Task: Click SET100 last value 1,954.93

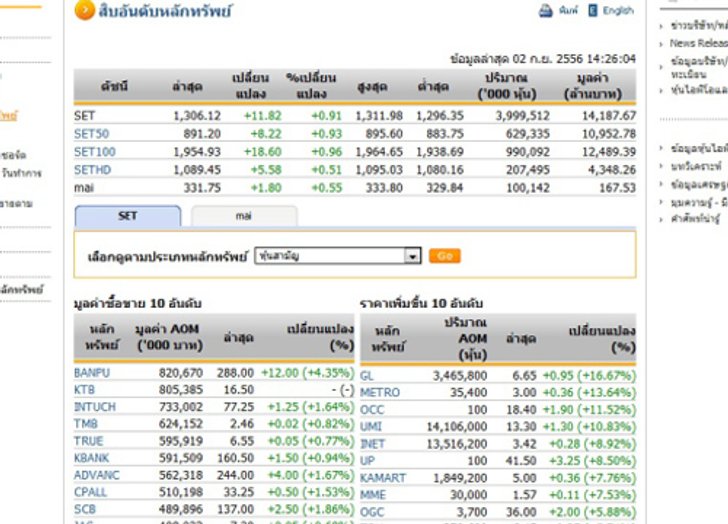Action: (x=197, y=152)
